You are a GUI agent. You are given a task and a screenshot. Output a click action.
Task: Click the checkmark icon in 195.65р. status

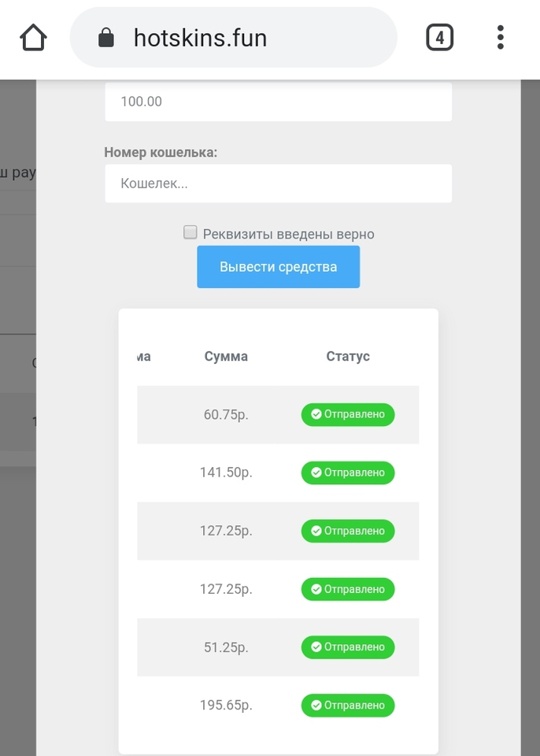coord(316,706)
